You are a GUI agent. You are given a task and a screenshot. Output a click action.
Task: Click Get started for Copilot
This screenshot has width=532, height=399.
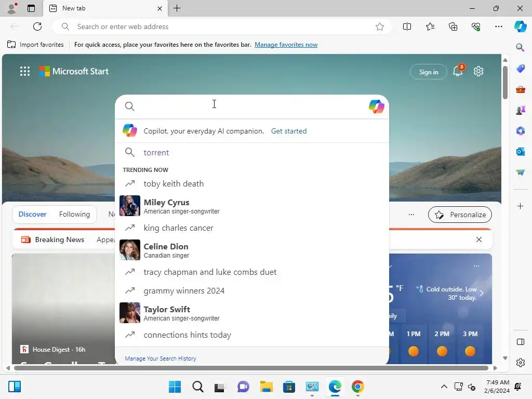coord(289,131)
